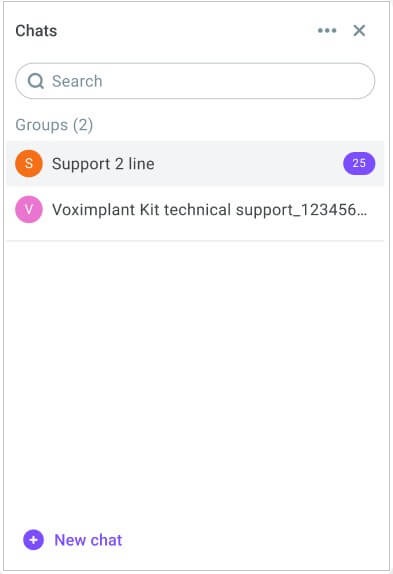Click the pink V group avatar

[x=29, y=209]
